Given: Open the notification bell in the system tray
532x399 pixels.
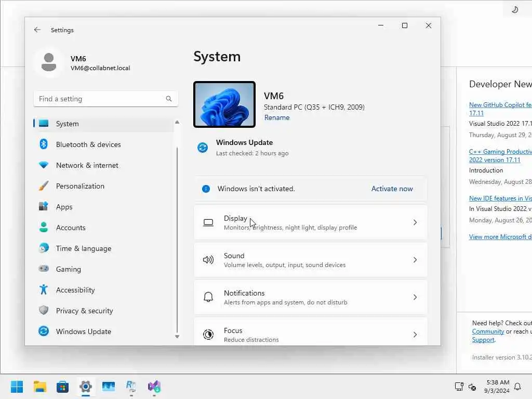Looking at the screenshot, I should coord(517,387).
